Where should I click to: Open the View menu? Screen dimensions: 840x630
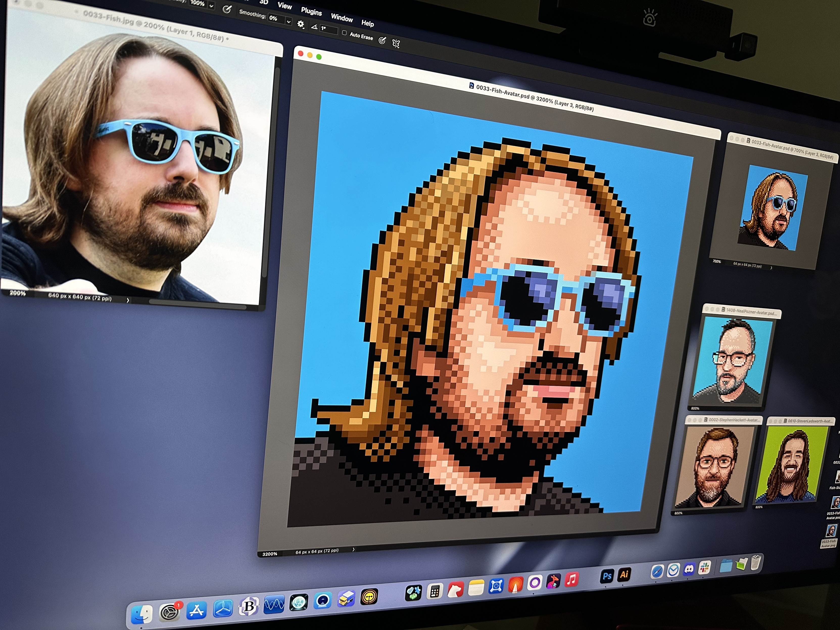pos(284,6)
